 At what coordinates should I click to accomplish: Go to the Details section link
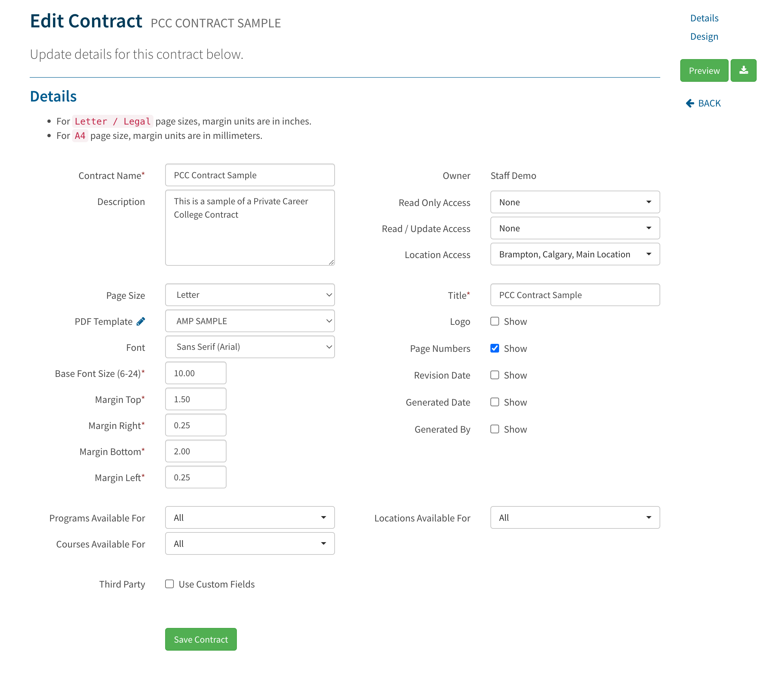coord(704,18)
